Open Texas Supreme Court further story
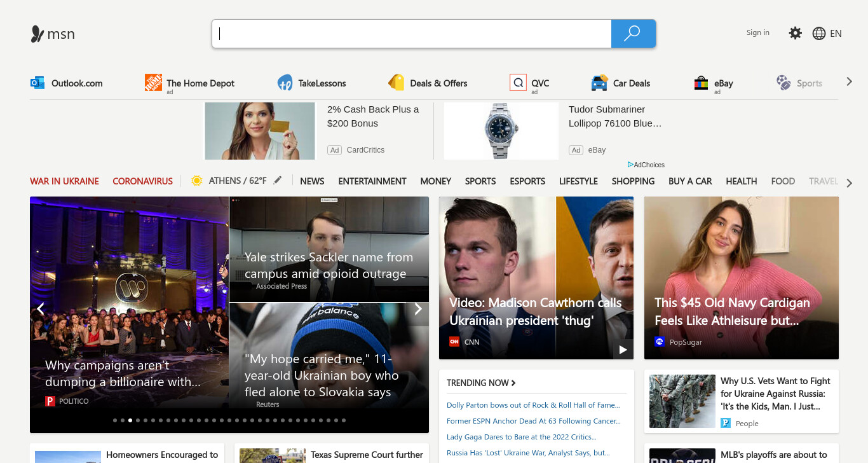868x463 pixels. [367, 455]
